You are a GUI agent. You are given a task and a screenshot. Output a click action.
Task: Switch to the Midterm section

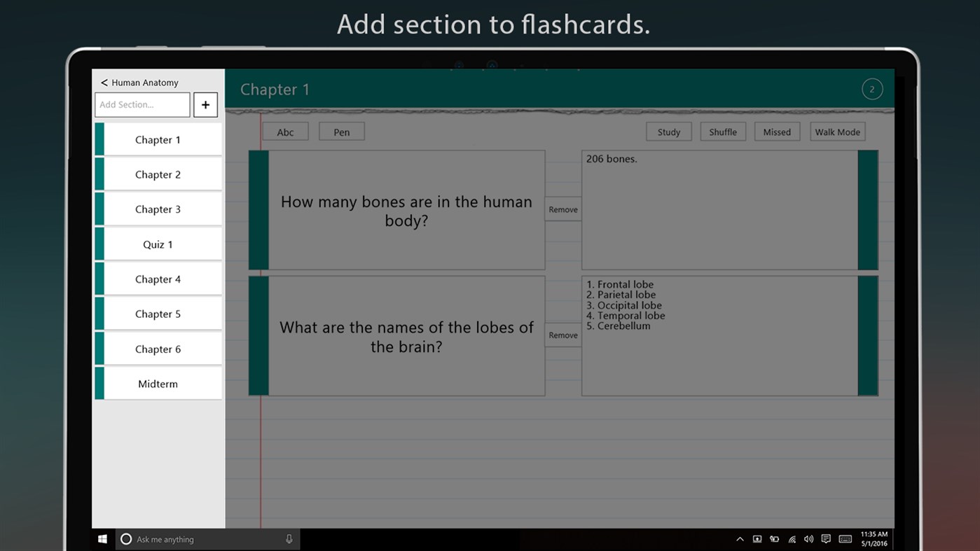click(158, 383)
